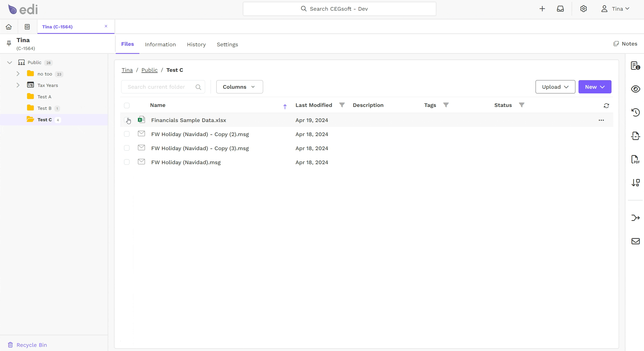Image resolution: width=644 pixels, height=351 pixels.
Task: Open the Upload dropdown button
Action: point(555,87)
